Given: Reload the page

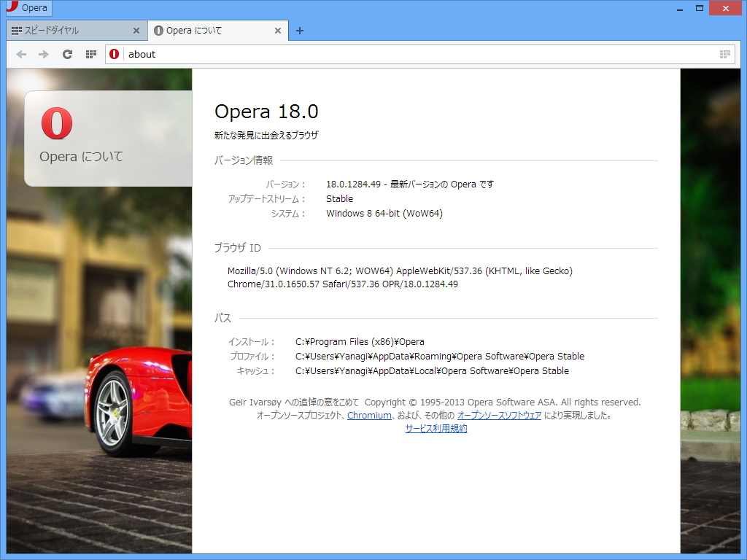Looking at the screenshot, I should 67,54.
